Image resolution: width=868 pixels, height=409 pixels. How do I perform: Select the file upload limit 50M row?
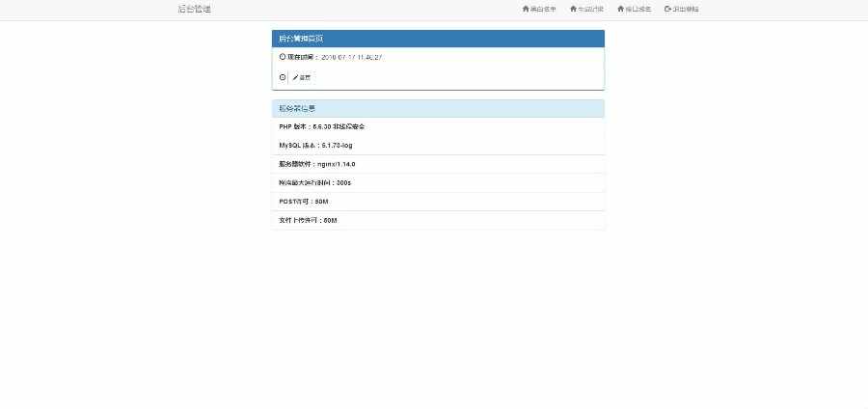pyautogui.click(x=438, y=220)
